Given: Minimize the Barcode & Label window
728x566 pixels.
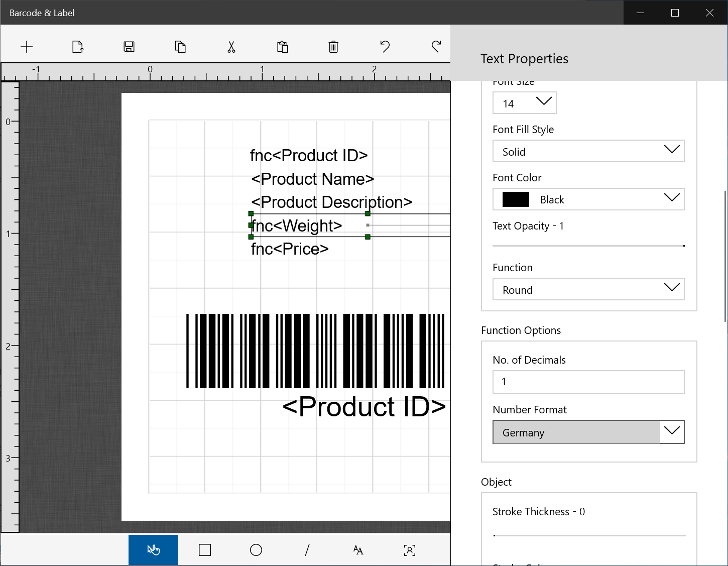Looking at the screenshot, I should tap(640, 13).
